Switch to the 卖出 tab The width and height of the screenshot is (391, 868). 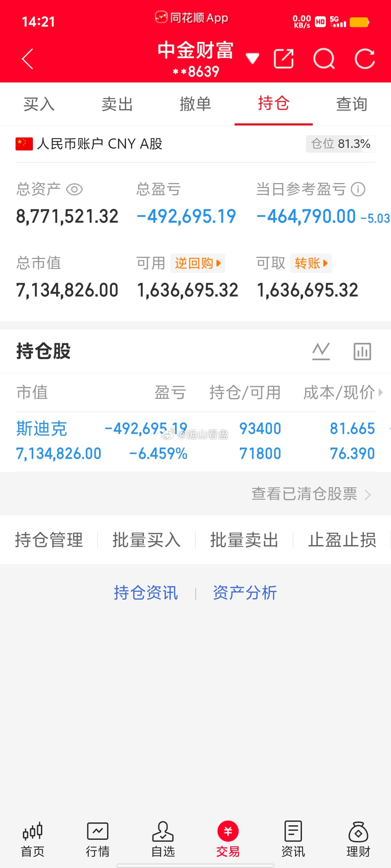click(x=117, y=104)
